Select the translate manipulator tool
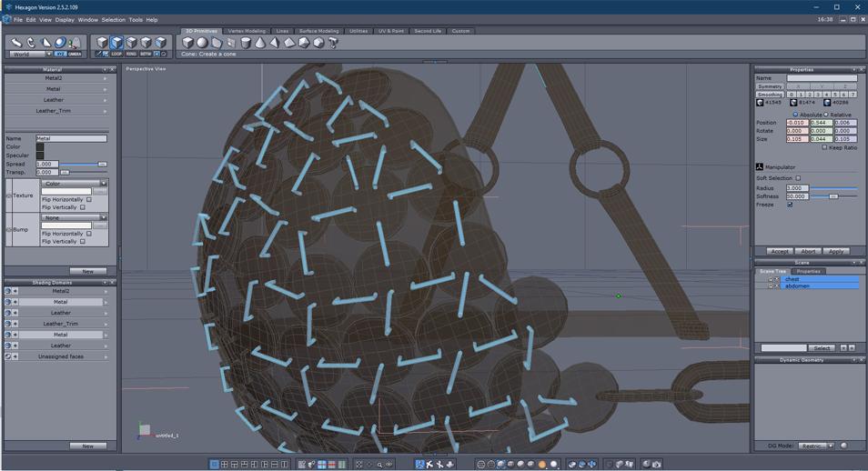This screenshot has height=471, width=868. click(16, 43)
